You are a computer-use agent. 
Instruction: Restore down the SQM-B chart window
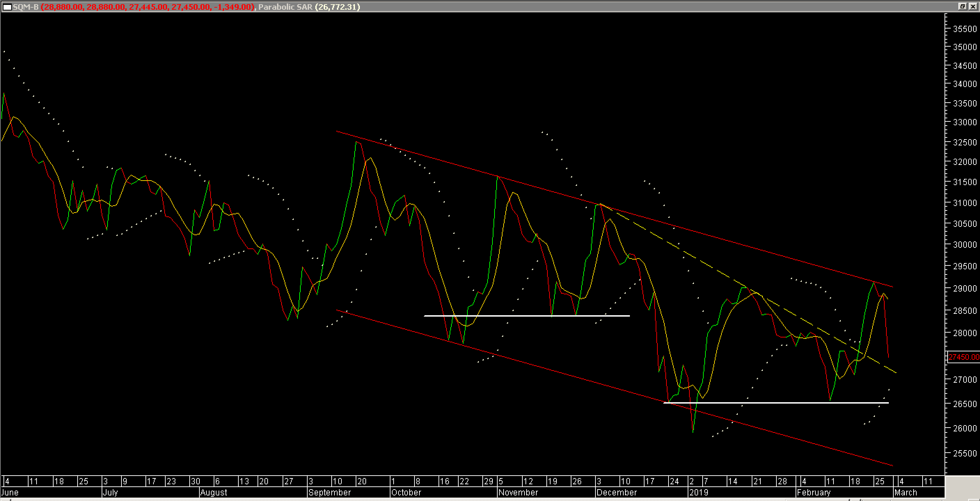[x=962, y=7]
